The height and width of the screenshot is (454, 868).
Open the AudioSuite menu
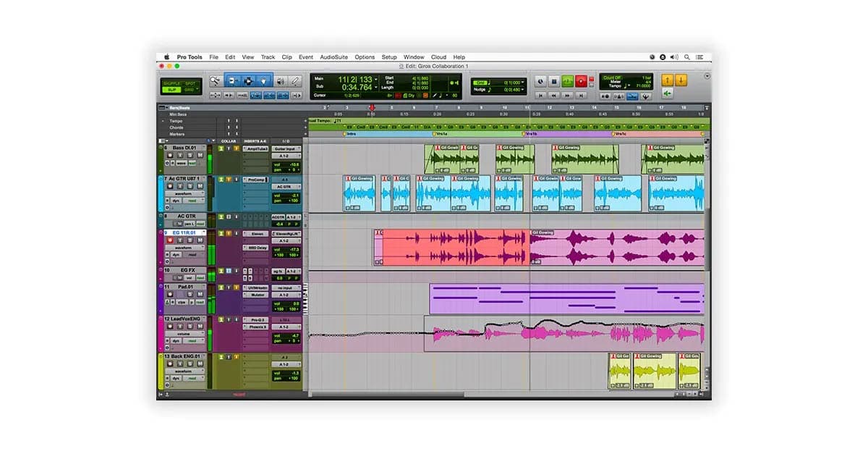coord(333,56)
